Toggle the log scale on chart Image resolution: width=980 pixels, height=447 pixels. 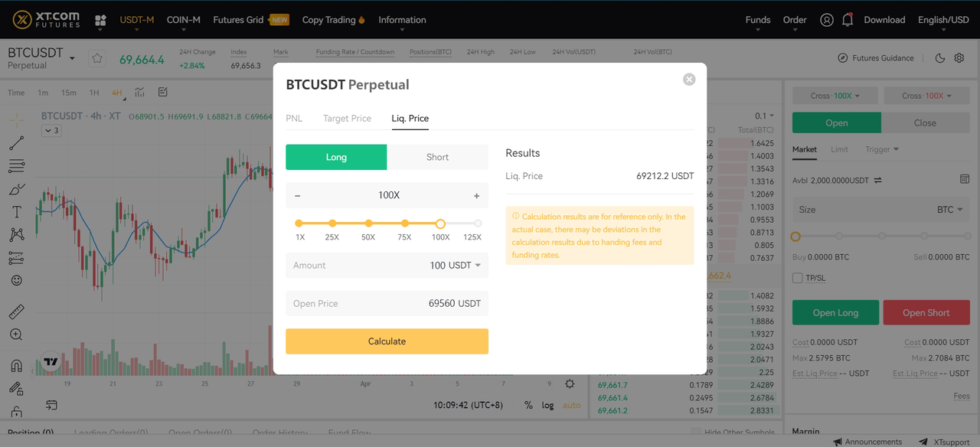547,405
